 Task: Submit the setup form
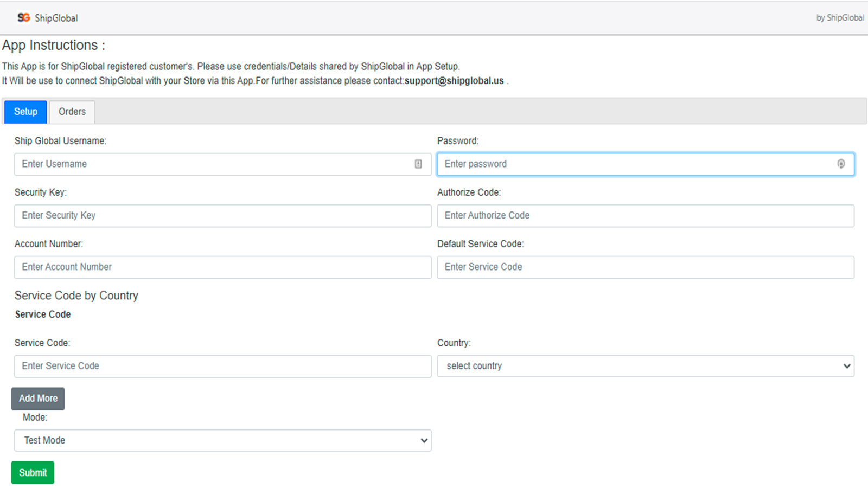click(33, 473)
